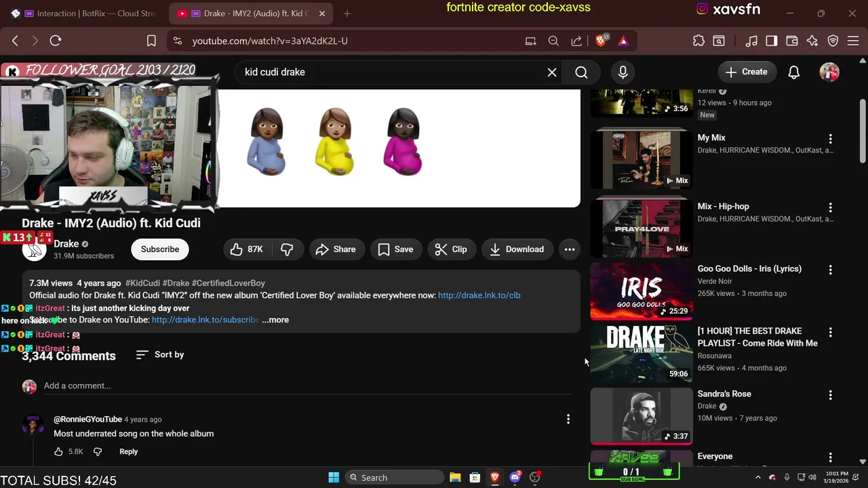This screenshot has height=488, width=868.
Task: Click the #CertifiedLoverBoy hashtag
Action: click(x=229, y=283)
